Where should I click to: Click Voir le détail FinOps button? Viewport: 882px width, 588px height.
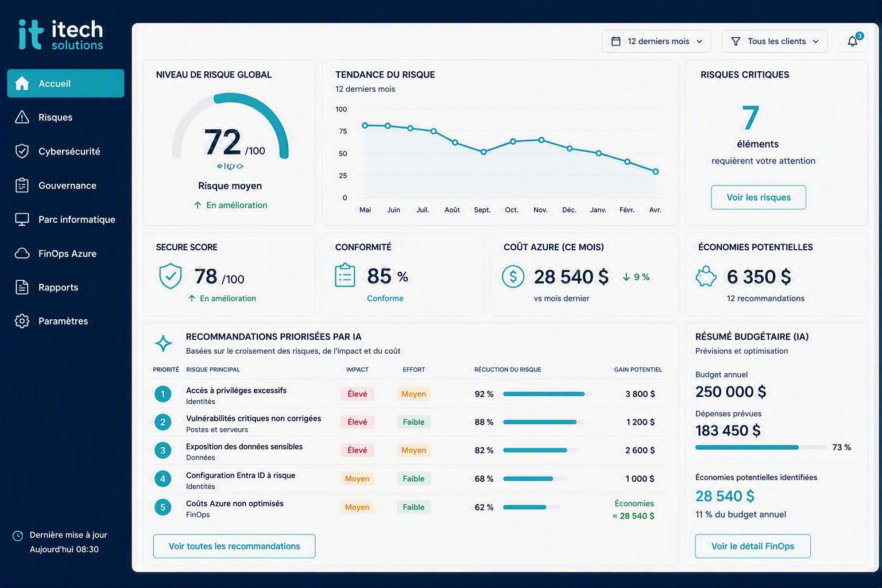[753, 546]
